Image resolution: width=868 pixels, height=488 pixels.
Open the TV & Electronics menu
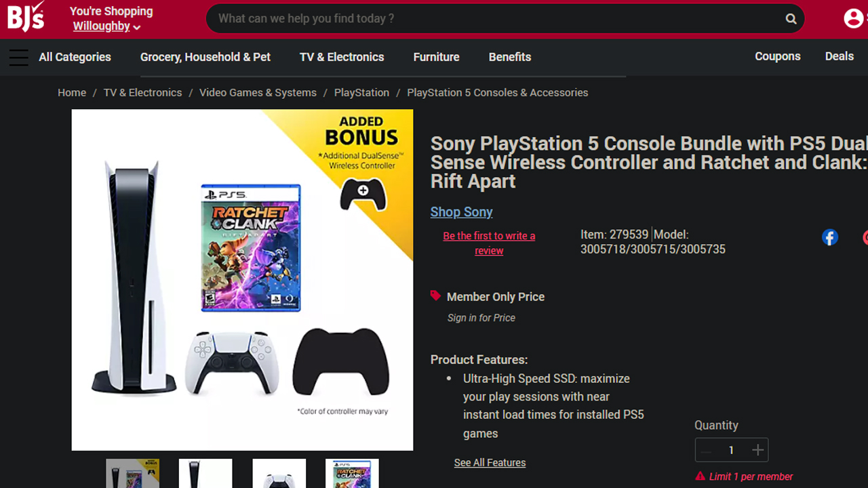(342, 57)
